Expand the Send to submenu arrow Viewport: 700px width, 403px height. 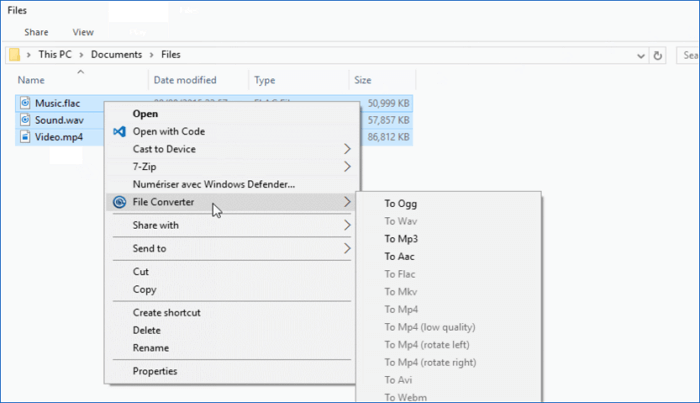click(x=347, y=248)
